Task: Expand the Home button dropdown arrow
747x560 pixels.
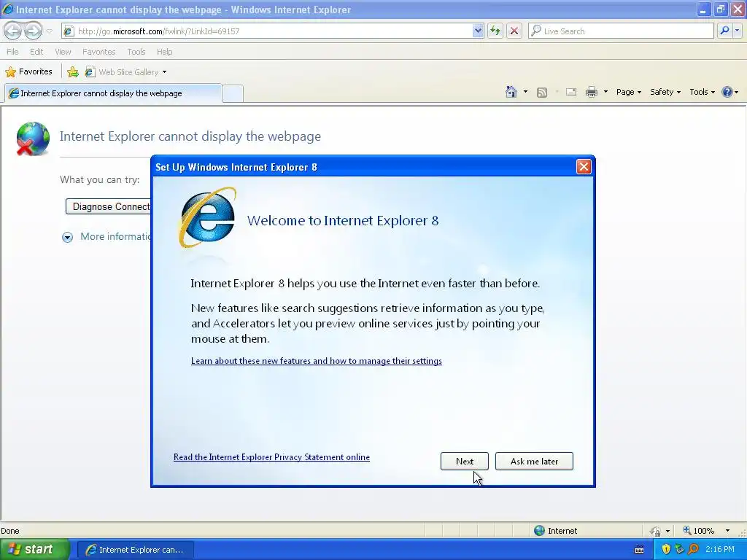Action: click(x=525, y=92)
